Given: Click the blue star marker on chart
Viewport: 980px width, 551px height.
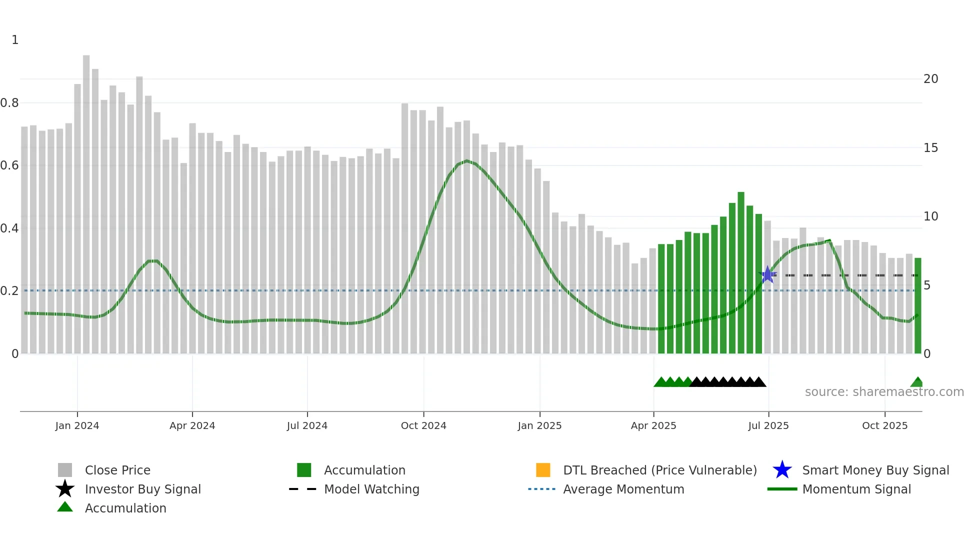Looking at the screenshot, I should point(767,274).
